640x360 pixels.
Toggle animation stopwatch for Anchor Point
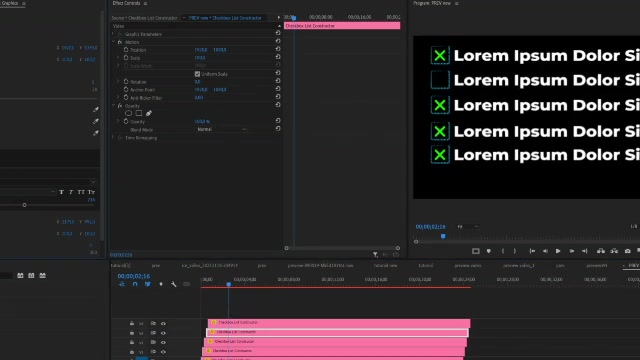point(126,89)
